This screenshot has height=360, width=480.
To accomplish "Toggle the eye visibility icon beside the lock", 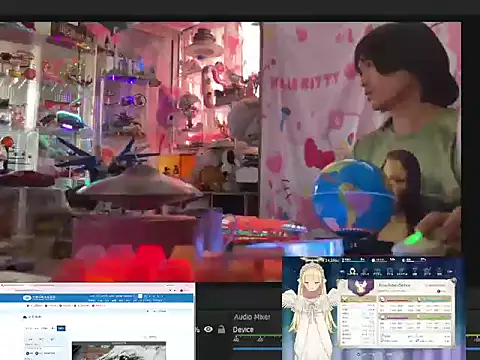I will click(x=208, y=329).
